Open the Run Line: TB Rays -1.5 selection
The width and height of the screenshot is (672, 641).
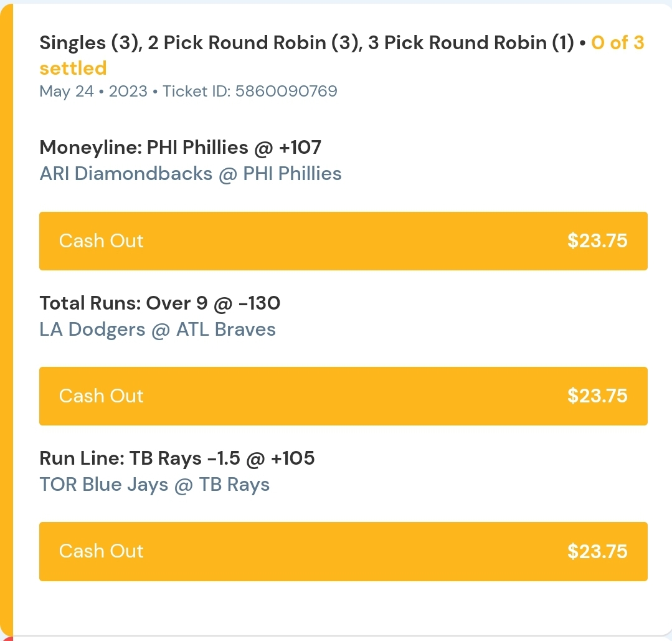click(x=177, y=458)
